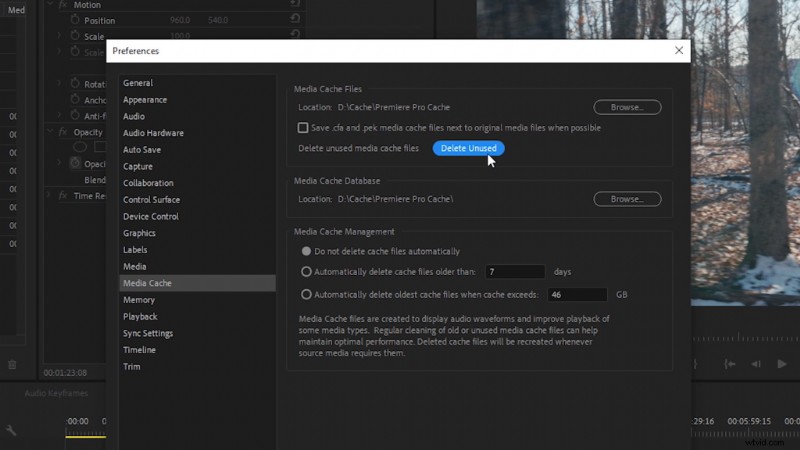Toggle the Anti-flicker stopwatch icon

(x=75, y=115)
